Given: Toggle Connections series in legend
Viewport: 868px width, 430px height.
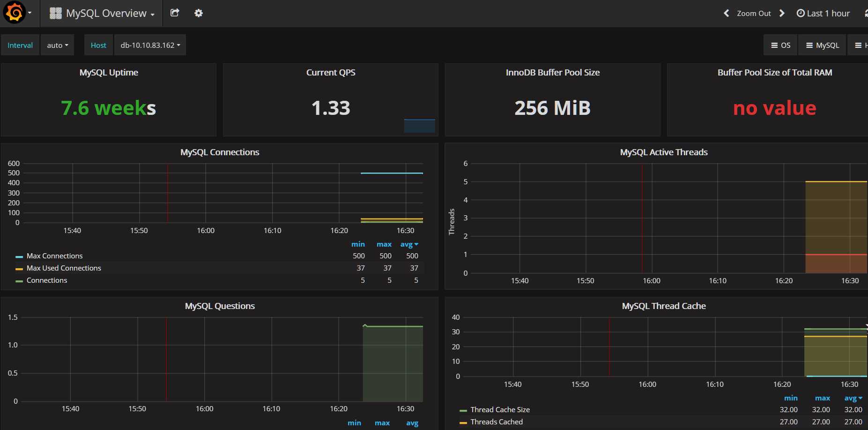Looking at the screenshot, I should (x=47, y=280).
